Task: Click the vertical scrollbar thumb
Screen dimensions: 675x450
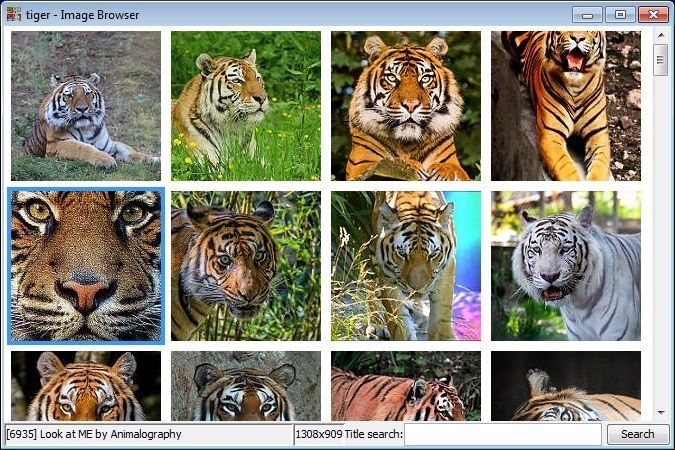Action: [660, 60]
